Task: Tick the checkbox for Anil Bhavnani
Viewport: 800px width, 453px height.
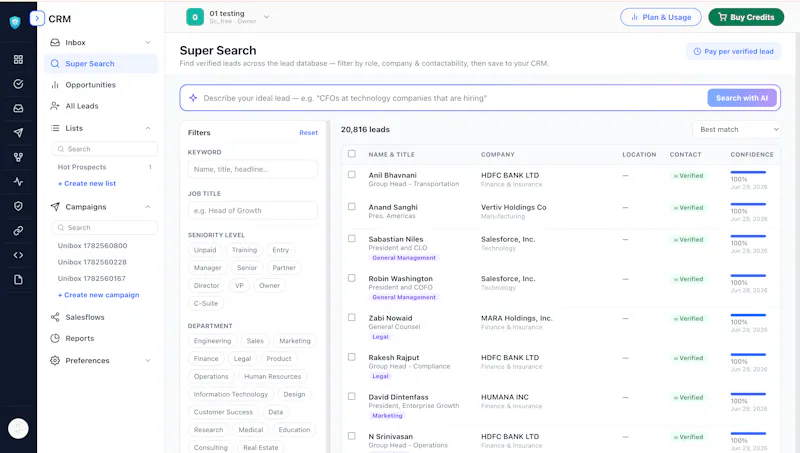Action: pos(352,174)
